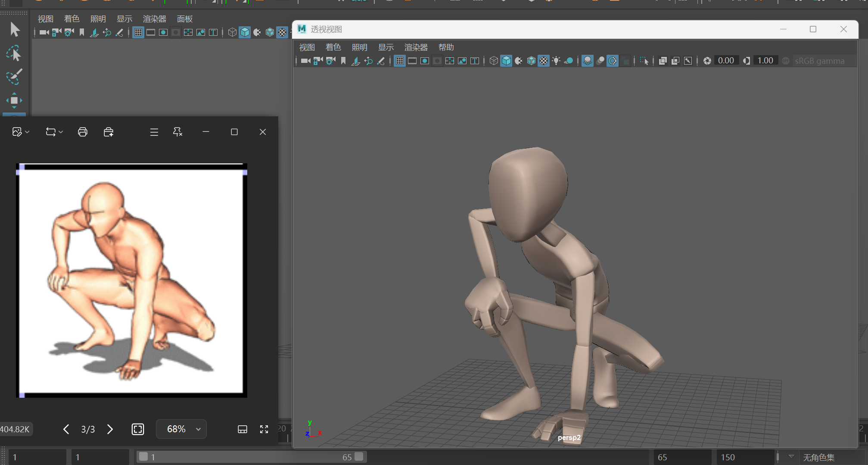Click the bookmark icon in perspective view toolbar

[x=343, y=61]
